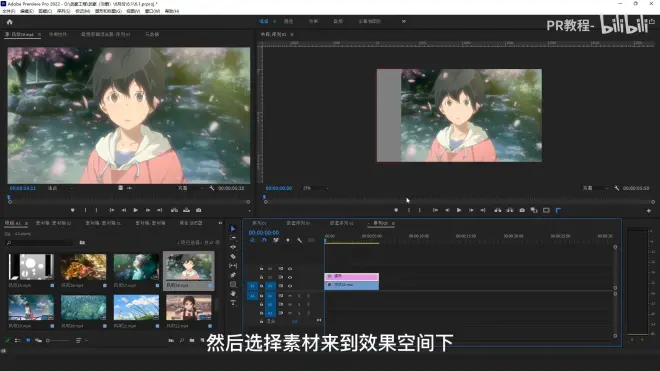
Task: Select the Ripple Edit tool
Action: point(233,247)
